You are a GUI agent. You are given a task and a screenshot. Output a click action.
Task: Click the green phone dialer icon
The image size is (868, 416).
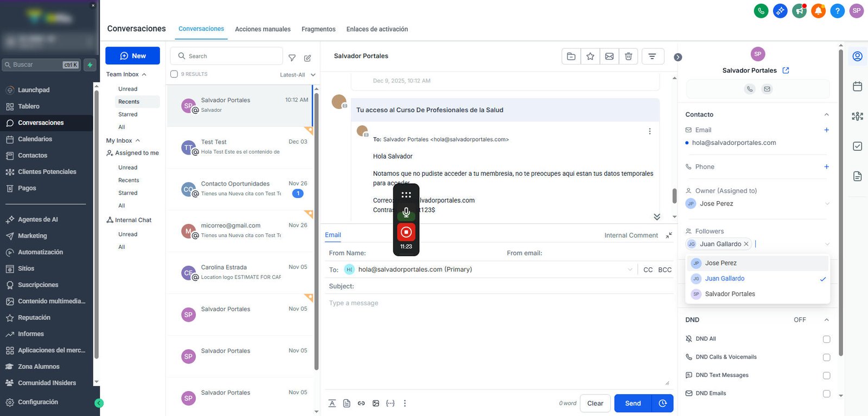pos(761,10)
